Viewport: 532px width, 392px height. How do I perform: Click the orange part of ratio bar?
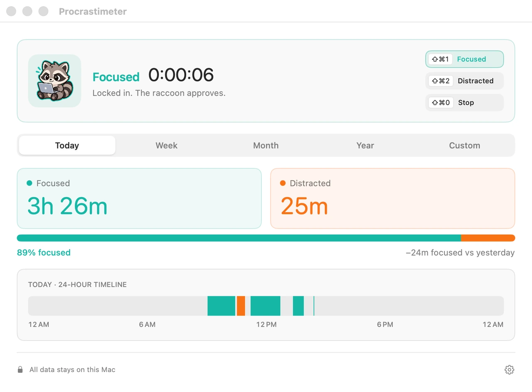[488, 238]
